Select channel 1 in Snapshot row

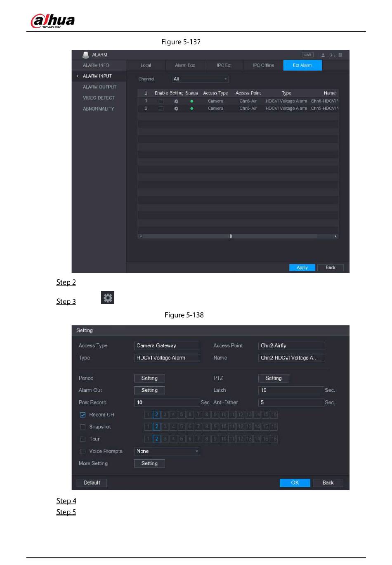[x=148, y=427]
